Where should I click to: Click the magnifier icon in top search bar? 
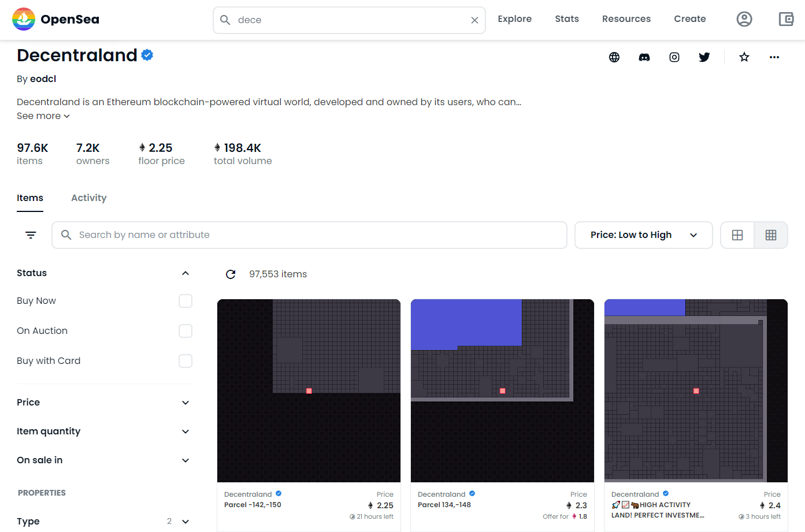point(225,20)
